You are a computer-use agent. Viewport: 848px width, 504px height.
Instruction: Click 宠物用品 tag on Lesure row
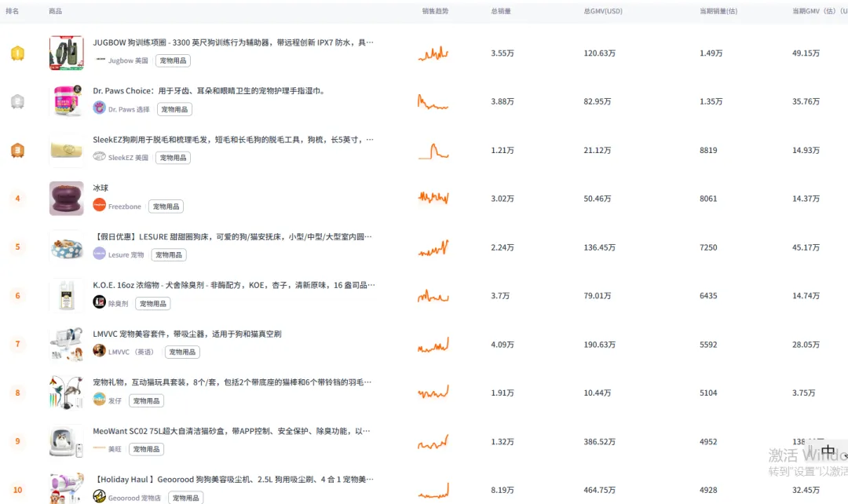pos(169,254)
